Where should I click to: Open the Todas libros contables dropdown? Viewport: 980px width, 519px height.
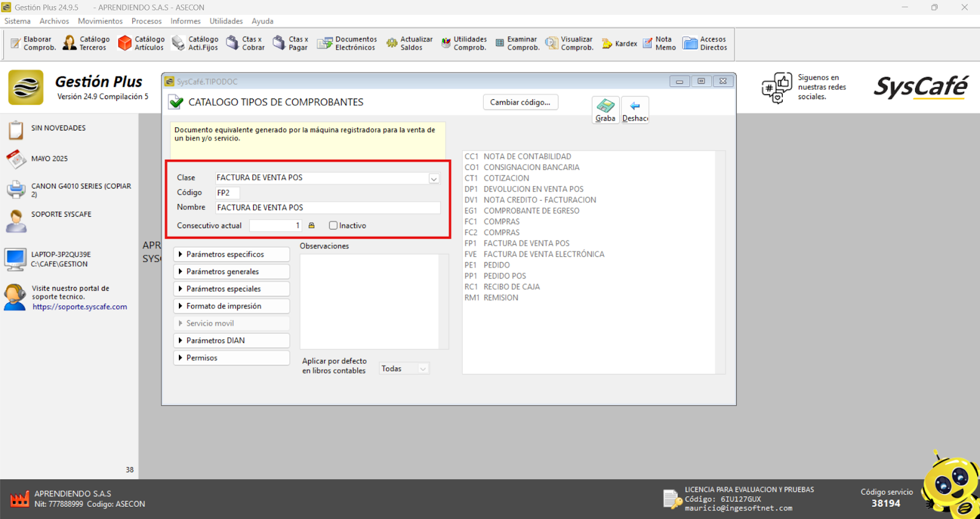point(423,368)
